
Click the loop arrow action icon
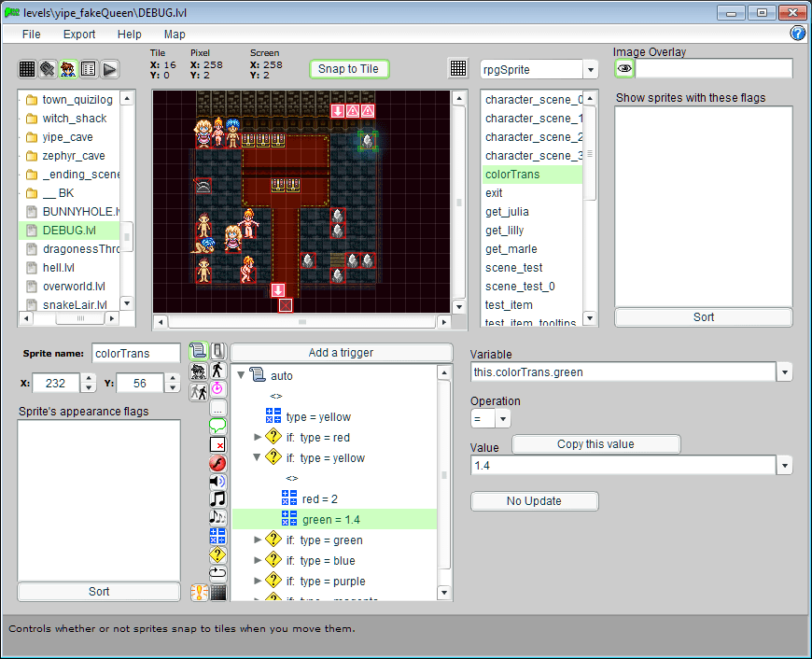click(x=217, y=572)
